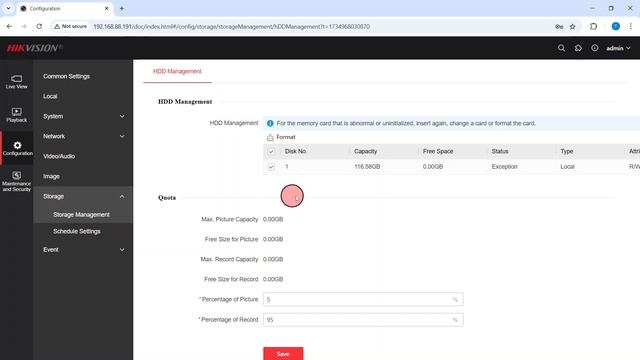Open Live View from the sidebar

[x=17, y=82]
